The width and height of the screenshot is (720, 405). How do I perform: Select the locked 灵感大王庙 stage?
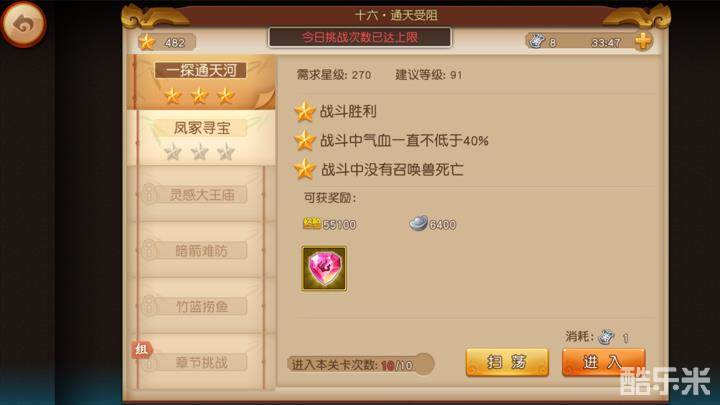point(201,194)
